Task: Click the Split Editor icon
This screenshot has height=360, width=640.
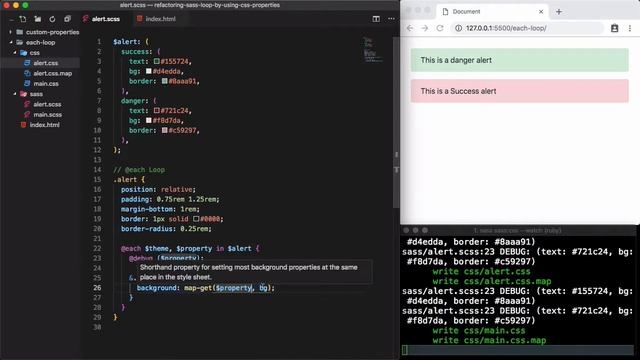Action: [376, 19]
